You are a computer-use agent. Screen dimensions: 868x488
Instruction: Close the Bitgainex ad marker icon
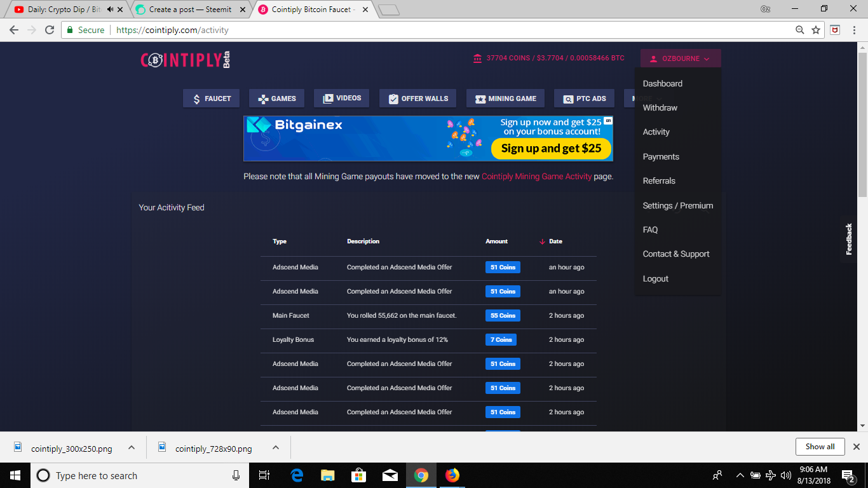[x=608, y=120]
